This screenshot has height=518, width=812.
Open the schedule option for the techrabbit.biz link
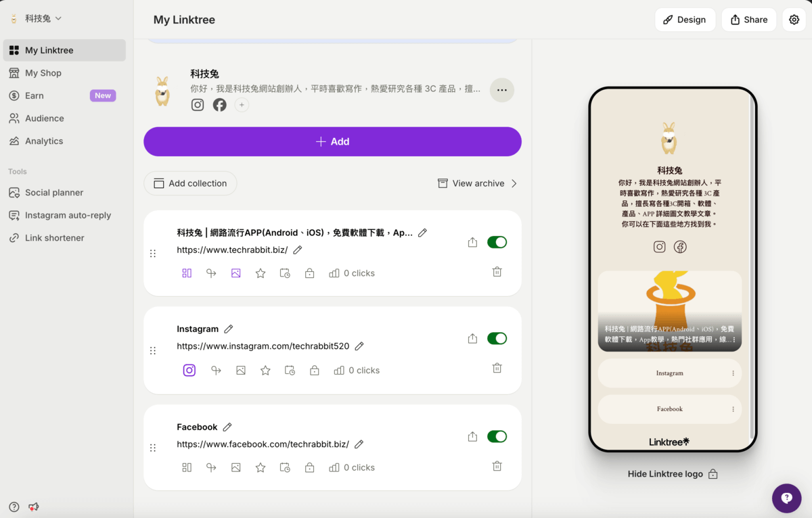285,273
